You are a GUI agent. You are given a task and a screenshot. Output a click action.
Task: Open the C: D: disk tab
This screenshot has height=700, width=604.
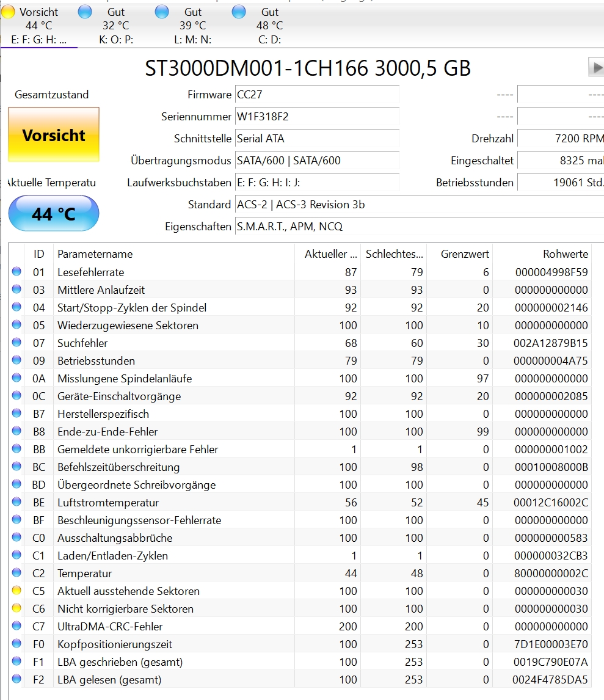(270, 26)
